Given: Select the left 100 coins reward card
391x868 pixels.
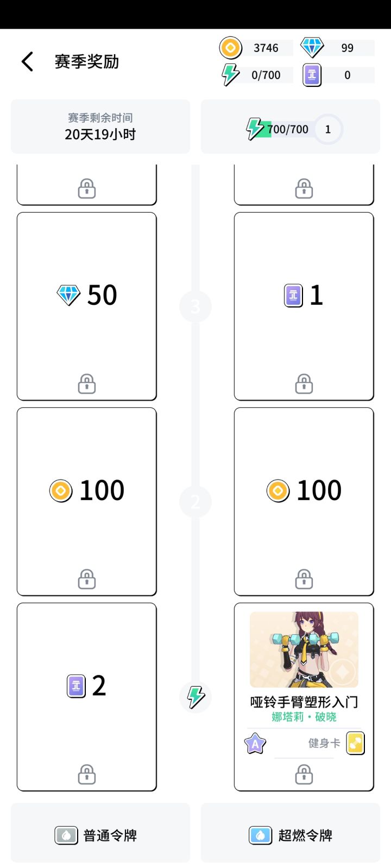Looking at the screenshot, I should click(87, 501).
